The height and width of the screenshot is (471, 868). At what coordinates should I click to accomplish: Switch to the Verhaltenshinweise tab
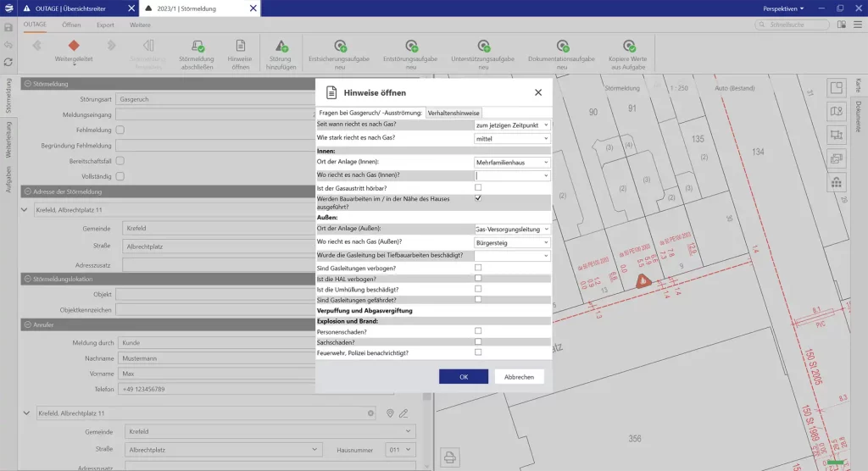(453, 113)
